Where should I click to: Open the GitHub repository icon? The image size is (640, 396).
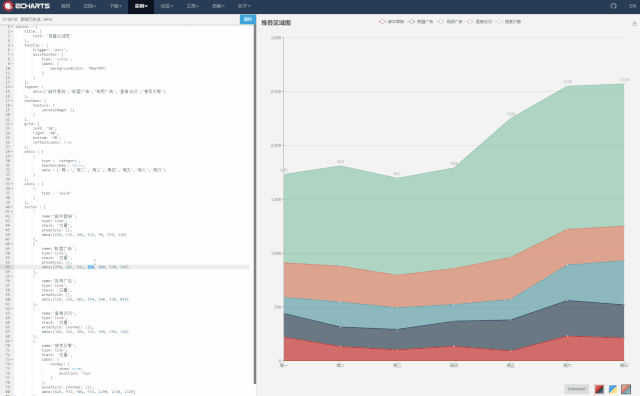pos(613,6)
